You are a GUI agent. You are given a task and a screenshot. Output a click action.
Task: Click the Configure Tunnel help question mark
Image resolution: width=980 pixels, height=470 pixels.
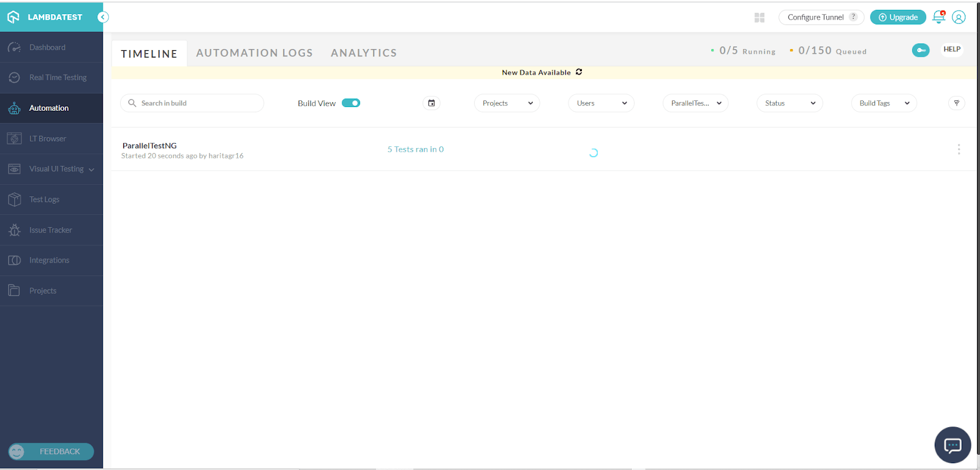[853, 17]
